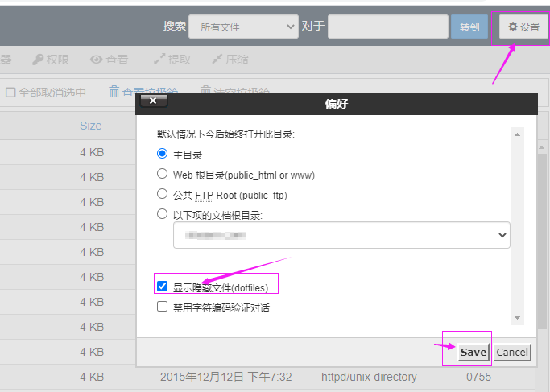Select 公共 FTP Root (public_ftp) option
This screenshot has width=550, height=392.
[162, 193]
